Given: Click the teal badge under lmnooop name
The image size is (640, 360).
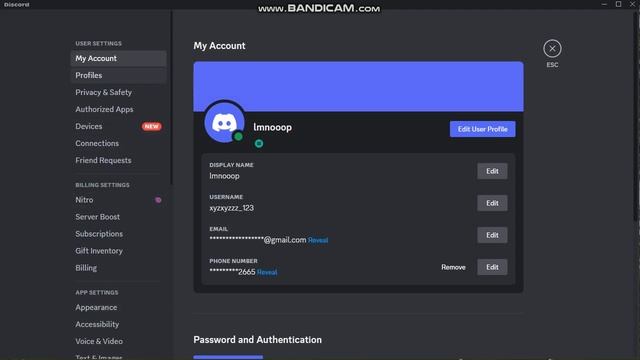Looking at the screenshot, I should point(258,143).
